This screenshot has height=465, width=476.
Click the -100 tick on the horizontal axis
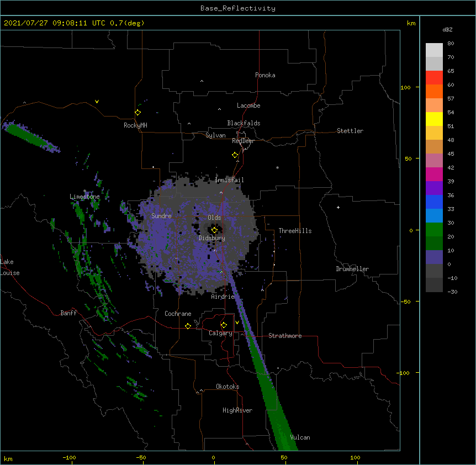click(69, 457)
